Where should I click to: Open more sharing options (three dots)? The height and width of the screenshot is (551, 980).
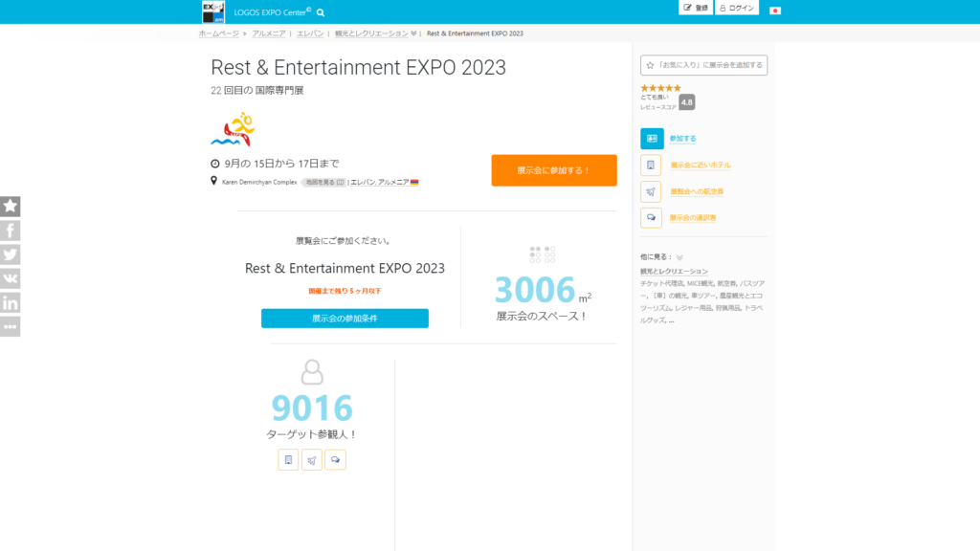(11, 326)
